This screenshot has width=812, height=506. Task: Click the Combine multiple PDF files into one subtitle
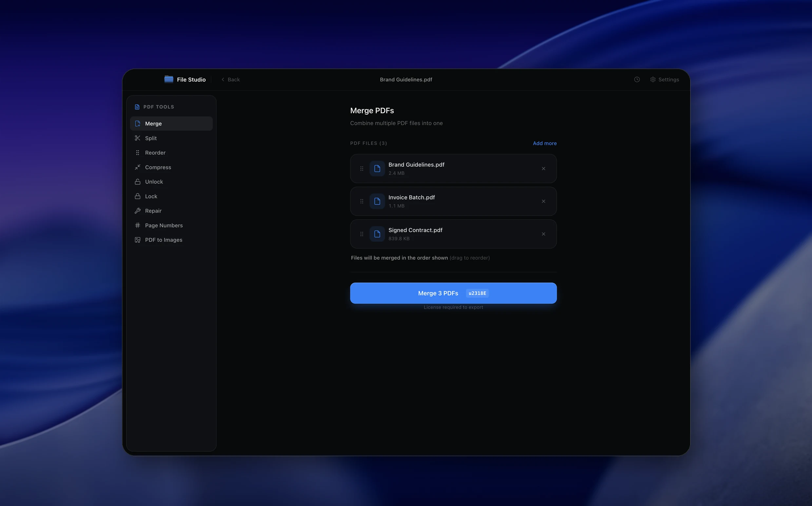click(396, 123)
